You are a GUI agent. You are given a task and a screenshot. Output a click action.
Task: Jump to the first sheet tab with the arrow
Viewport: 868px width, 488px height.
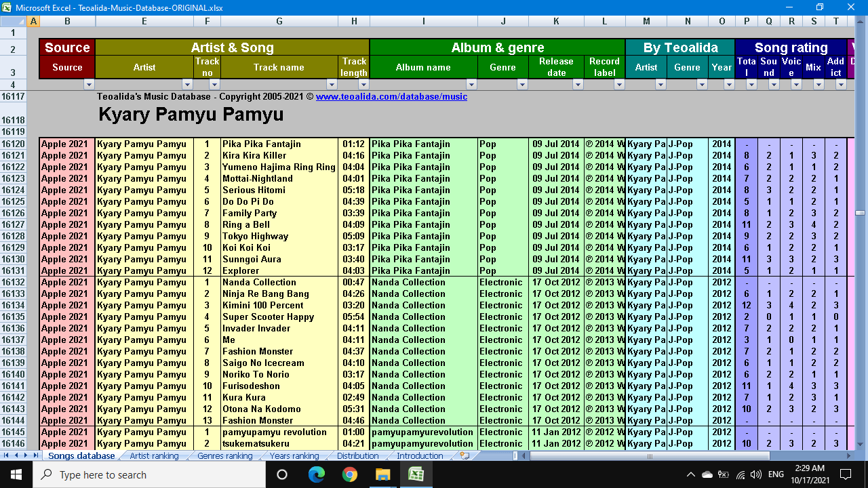pyautogui.click(x=6, y=455)
